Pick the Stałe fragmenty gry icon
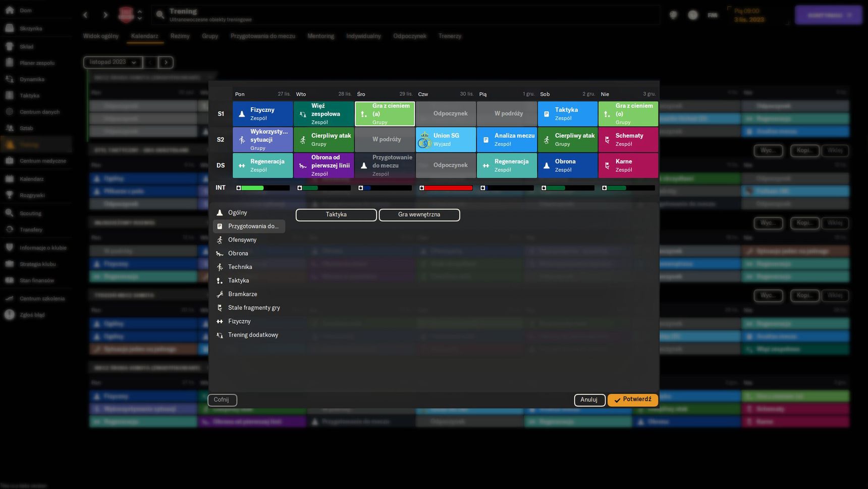 tap(220, 308)
